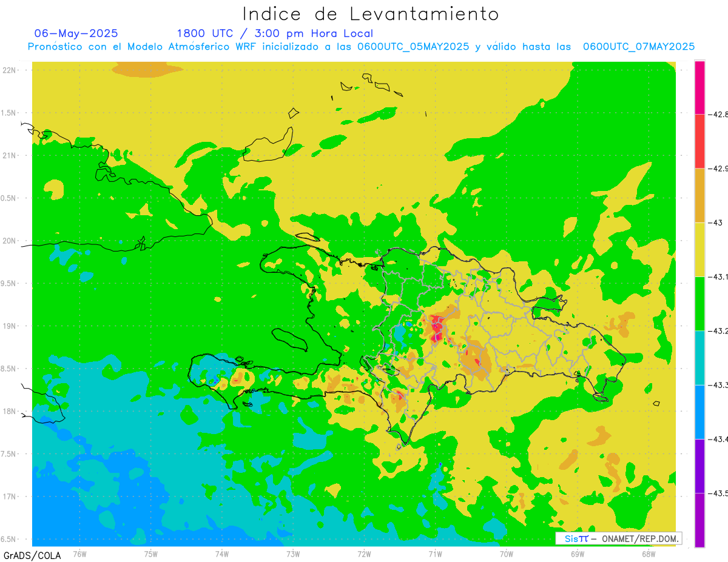Click the orange color bar segment

[x=699, y=195]
